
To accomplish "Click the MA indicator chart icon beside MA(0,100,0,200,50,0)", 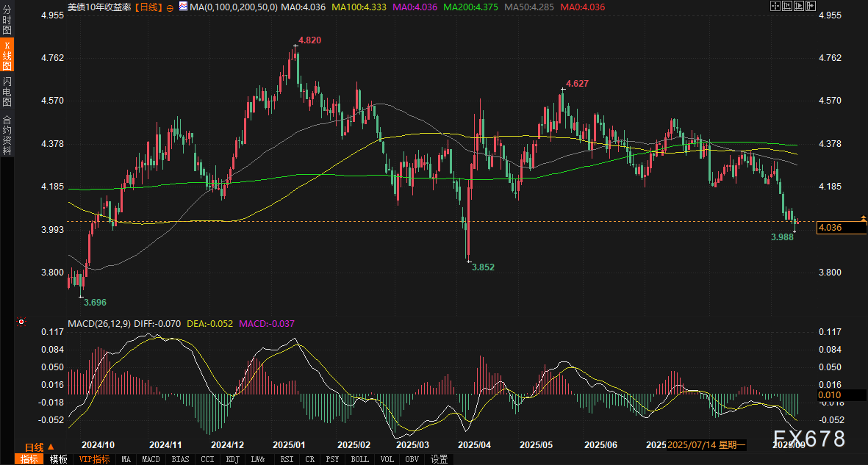I will 182,7.
